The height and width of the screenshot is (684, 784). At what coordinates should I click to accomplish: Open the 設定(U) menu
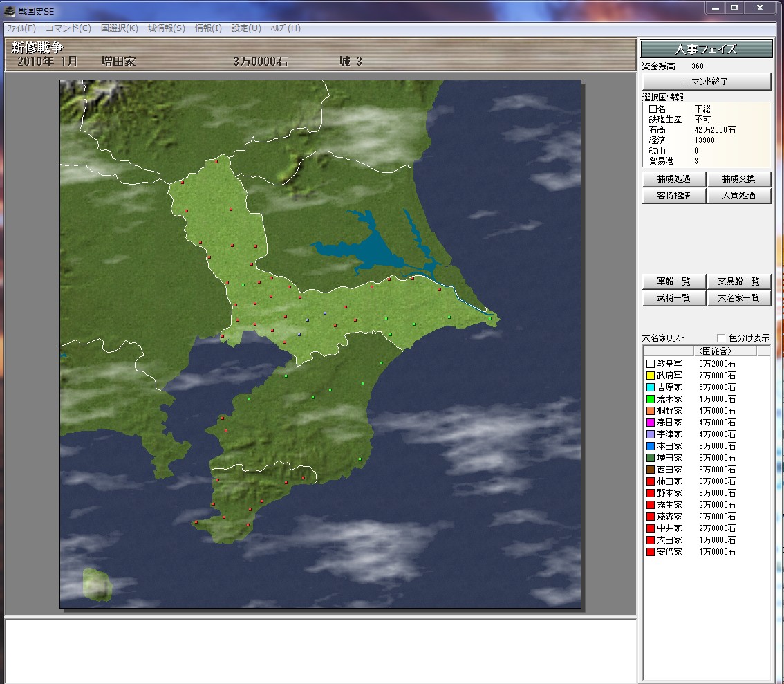(x=246, y=28)
